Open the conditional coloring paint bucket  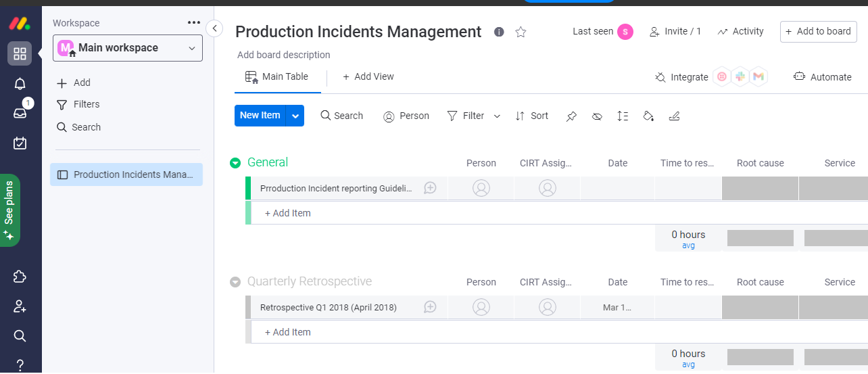pyautogui.click(x=648, y=116)
